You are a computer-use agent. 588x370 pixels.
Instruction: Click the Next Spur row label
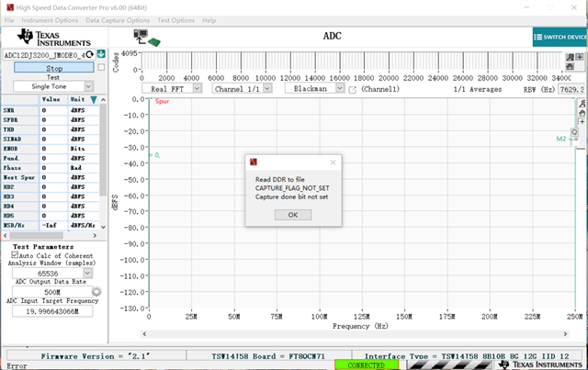[x=18, y=177]
